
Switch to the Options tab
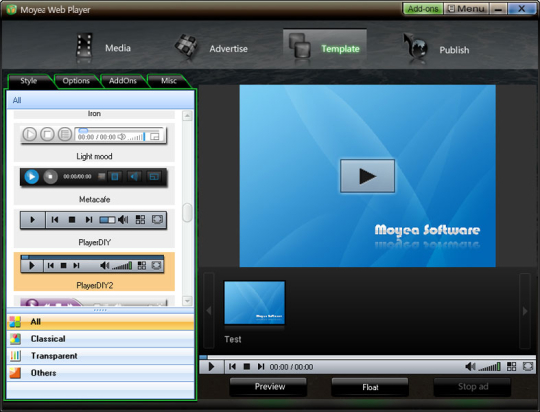coord(76,81)
